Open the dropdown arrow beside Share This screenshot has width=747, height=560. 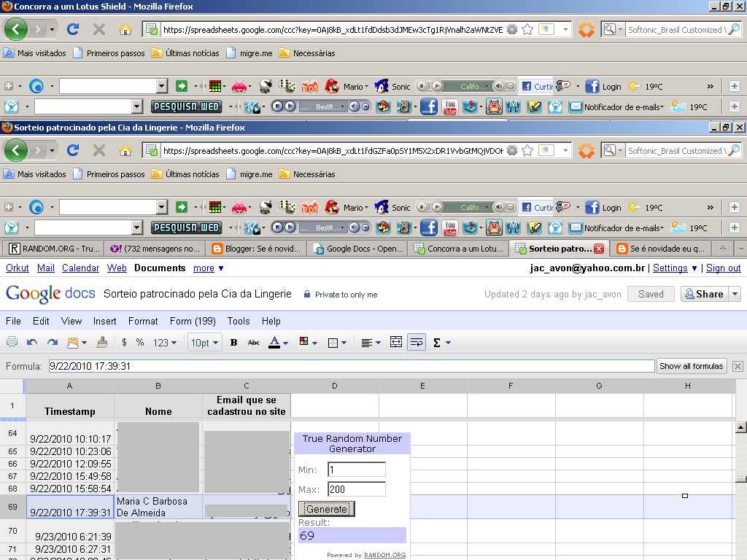735,294
